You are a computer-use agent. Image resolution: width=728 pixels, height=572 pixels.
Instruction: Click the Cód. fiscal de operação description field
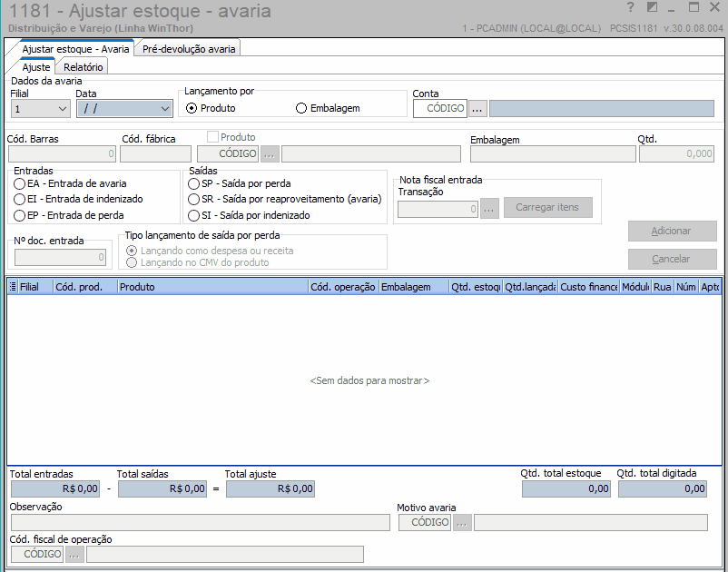click(x=225, y=555)
